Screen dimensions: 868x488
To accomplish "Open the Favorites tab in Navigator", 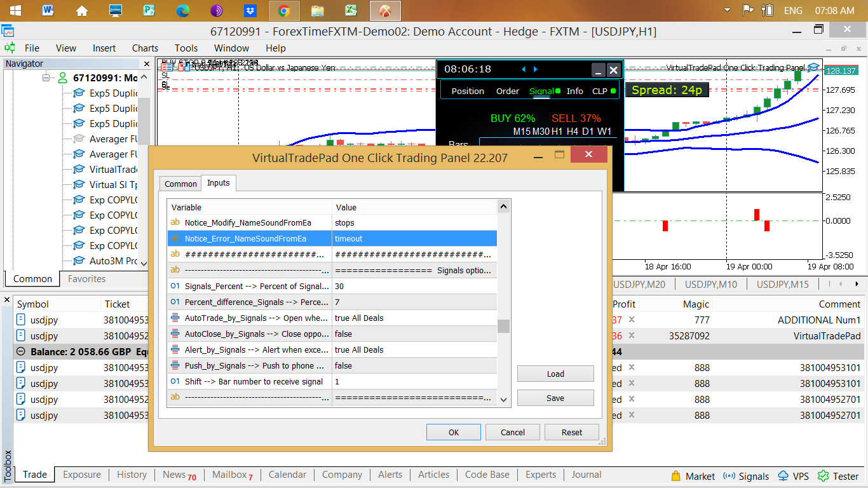I will (x=86, y=278).
